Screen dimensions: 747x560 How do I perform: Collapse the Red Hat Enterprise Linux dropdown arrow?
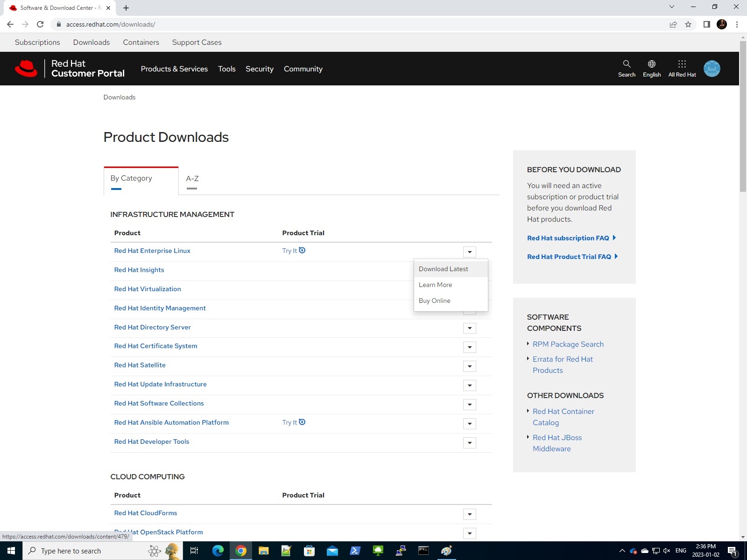[x=470, y=252]
